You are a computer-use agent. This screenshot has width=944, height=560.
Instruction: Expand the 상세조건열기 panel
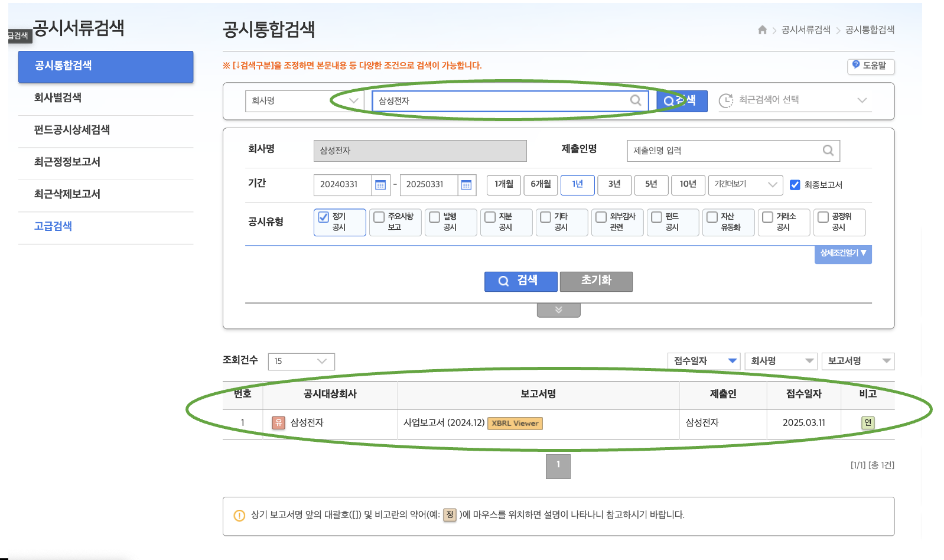(x=843, y=254)
